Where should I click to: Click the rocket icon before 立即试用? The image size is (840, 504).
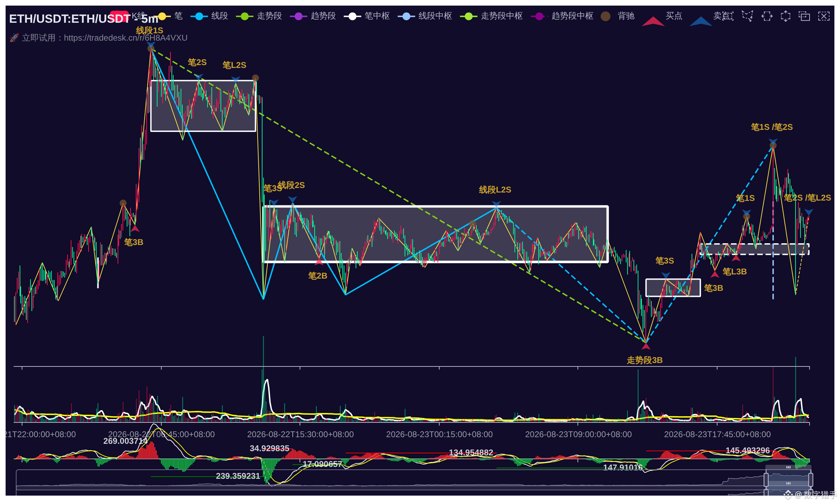click(x=14, y=38)
